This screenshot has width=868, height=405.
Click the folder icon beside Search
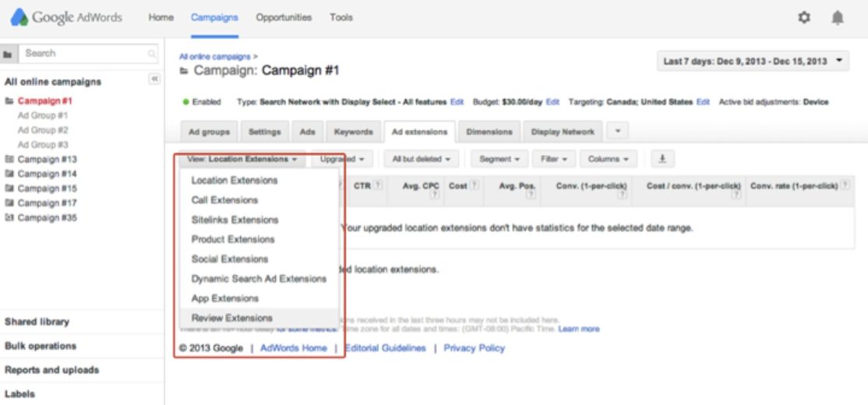tap(8, 55)
